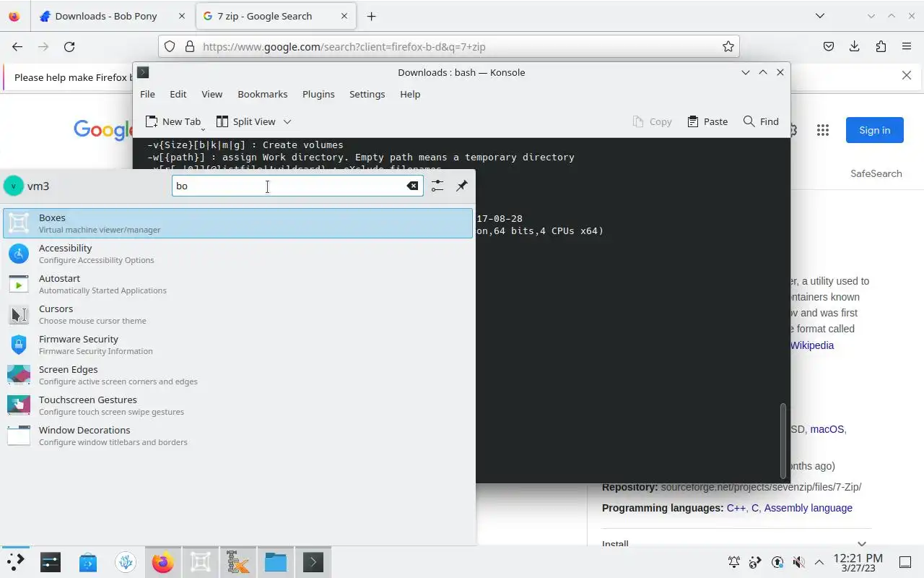
Task: Open Window Decorations settings result
Action: point(237,436)
